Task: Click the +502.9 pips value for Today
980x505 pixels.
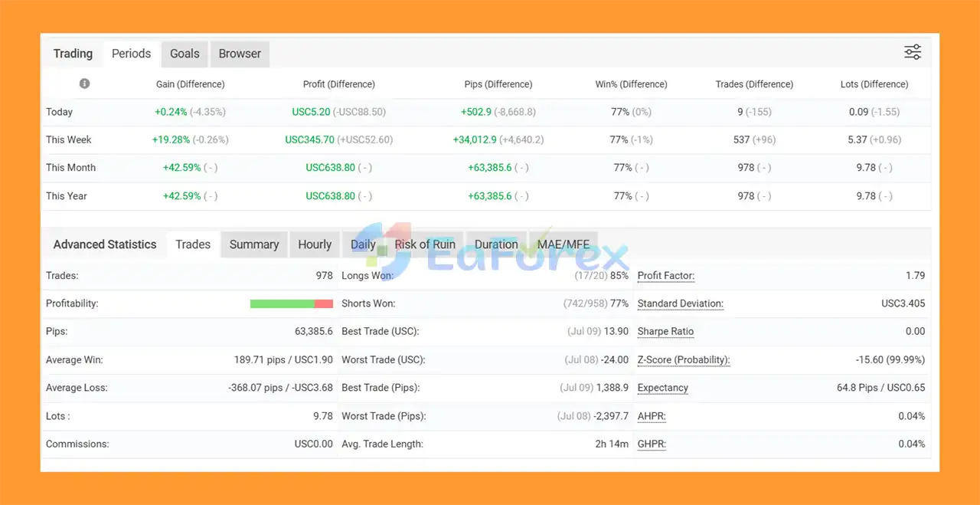Action: tap(476, 112)
